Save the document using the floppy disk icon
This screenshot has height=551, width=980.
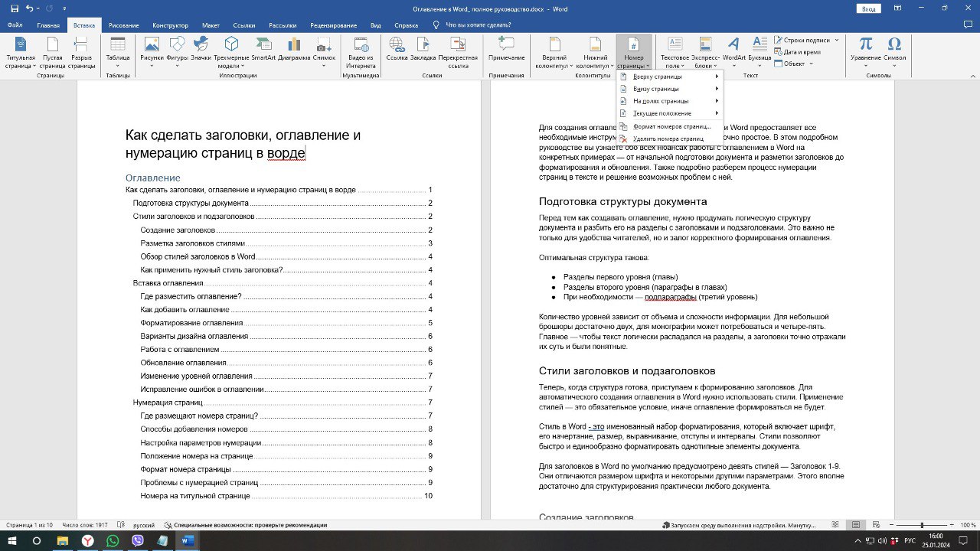[x=15, y=8]
